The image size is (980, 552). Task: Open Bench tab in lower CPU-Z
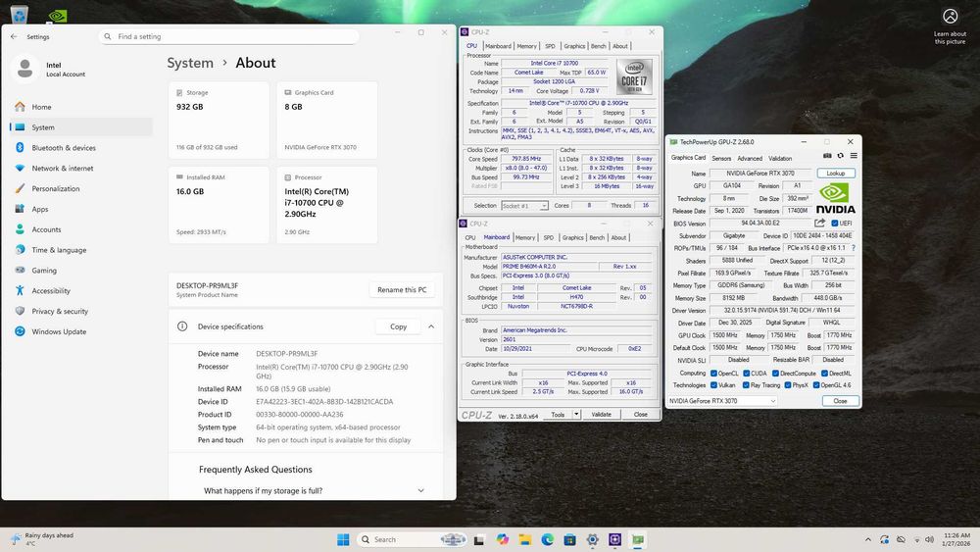pos(597,237)
